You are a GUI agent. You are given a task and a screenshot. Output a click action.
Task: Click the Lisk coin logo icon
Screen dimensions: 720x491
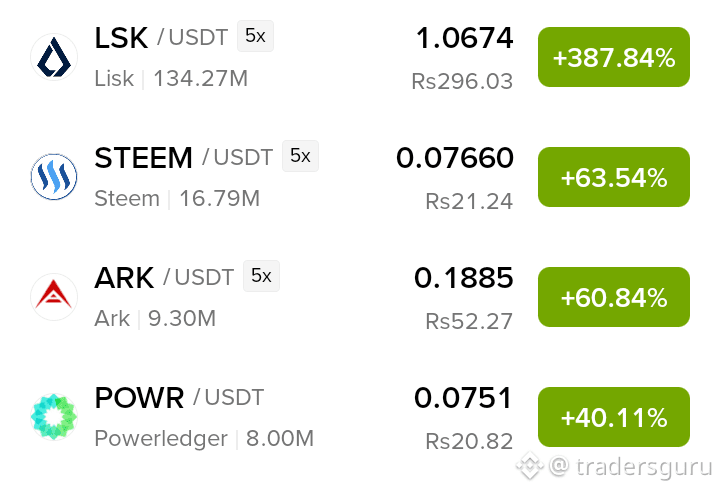point(54,57)
